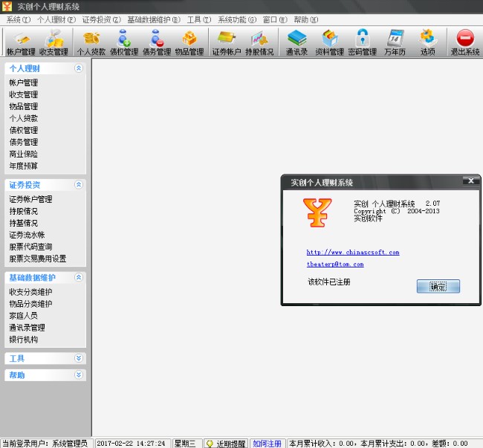Screen dimensions: 483x448
Task: Click 近期提醒 in the status bar
Action: click(x=225, y=443)
